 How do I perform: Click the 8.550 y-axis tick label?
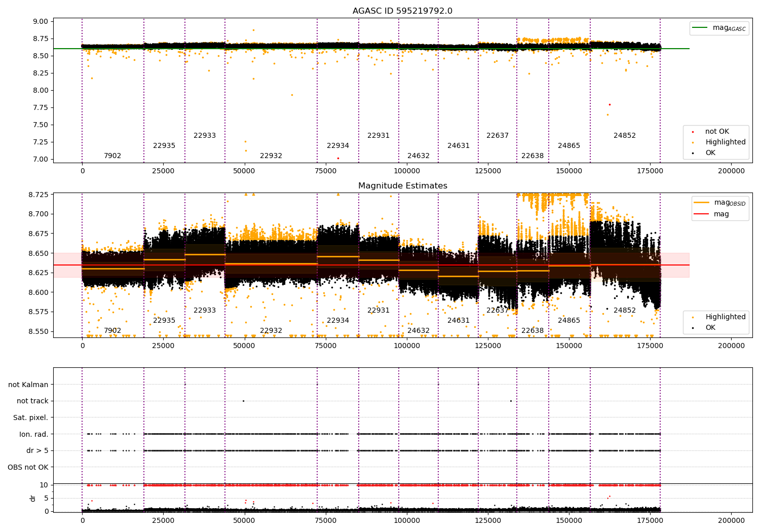pyautogui.click(x=39, y=331)
